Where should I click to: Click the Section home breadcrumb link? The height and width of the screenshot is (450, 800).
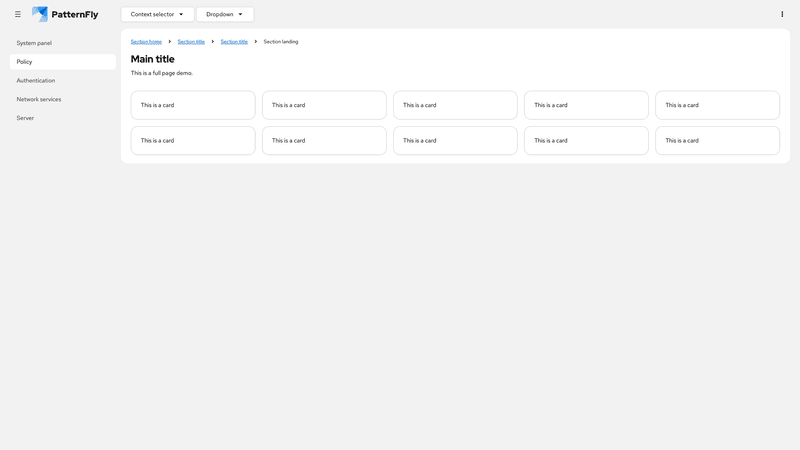click(146, 42)
